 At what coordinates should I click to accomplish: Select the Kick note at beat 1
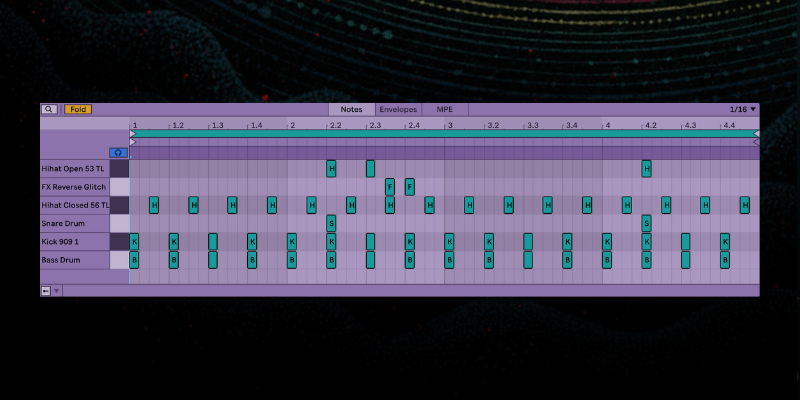[x=134, y=242]
